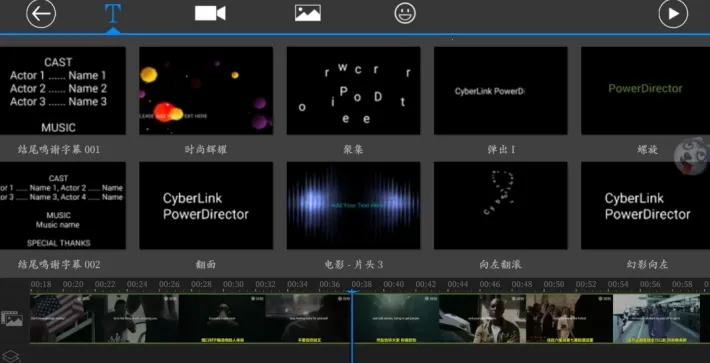Click the 弹出 I label
The width and height of the screenshot is (710, 363).
[501, 149]
